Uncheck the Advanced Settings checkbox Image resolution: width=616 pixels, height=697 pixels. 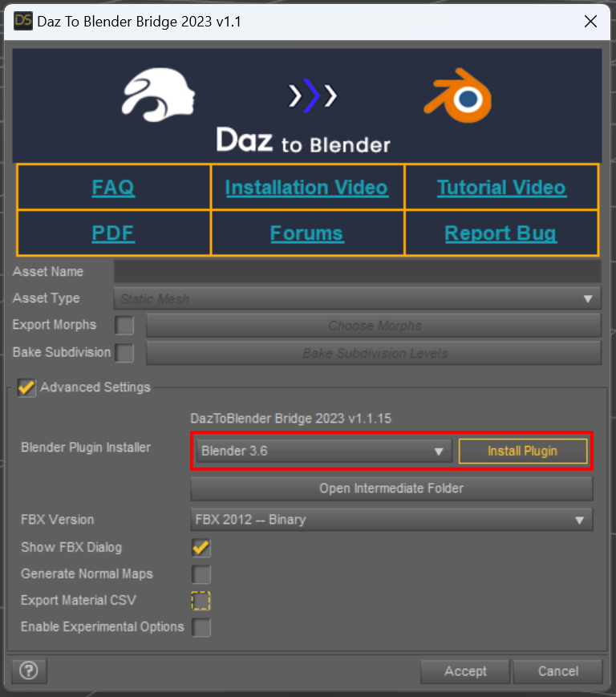click(x=27, y=387)
